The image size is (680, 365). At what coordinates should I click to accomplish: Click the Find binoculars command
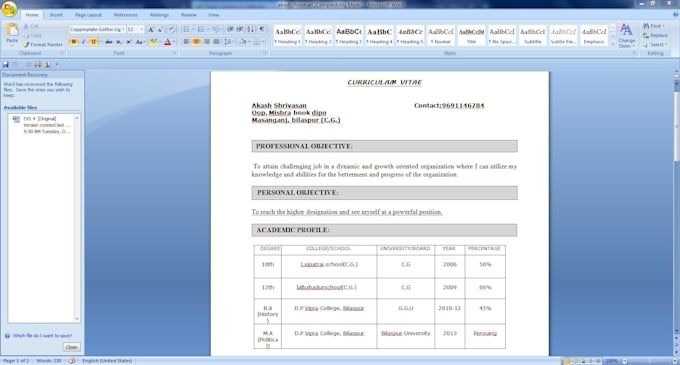point(653,26)
